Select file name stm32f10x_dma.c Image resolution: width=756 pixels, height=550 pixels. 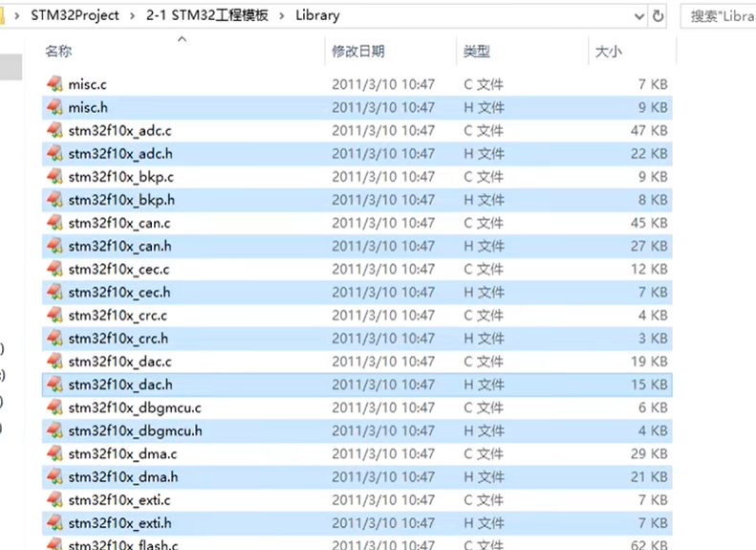(x=123, y=454)
